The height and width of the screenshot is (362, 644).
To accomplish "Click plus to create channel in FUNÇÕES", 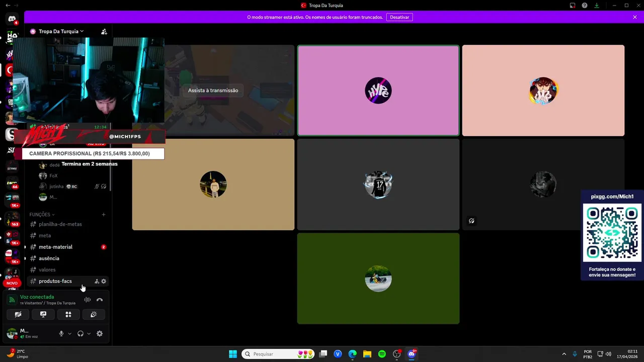I will tap(104, 215).
